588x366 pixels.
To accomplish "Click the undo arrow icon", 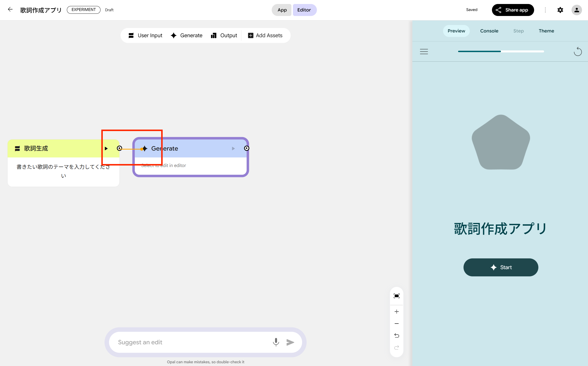I will pos(396,336).
